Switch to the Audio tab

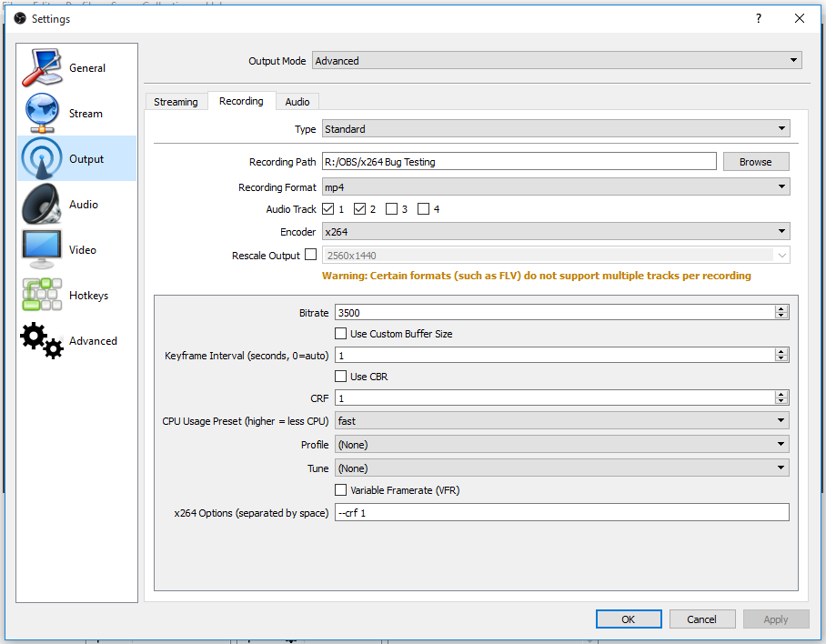pos(297,102)
